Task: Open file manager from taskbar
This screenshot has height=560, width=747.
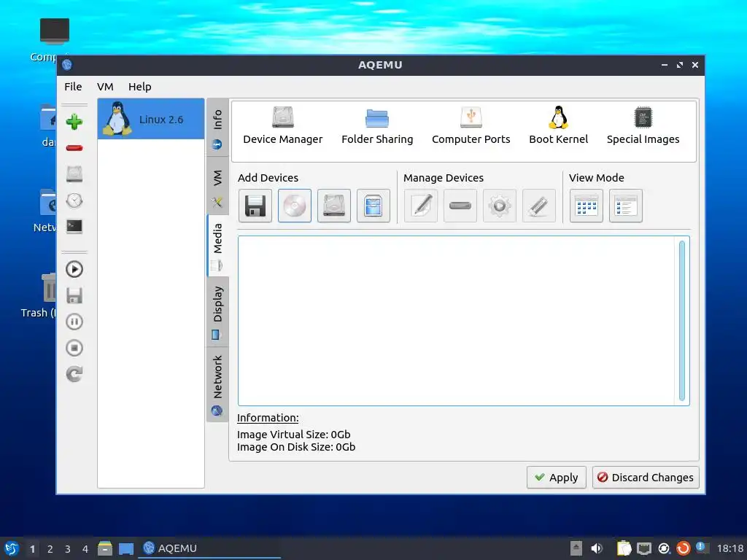Action: [105, 548]
